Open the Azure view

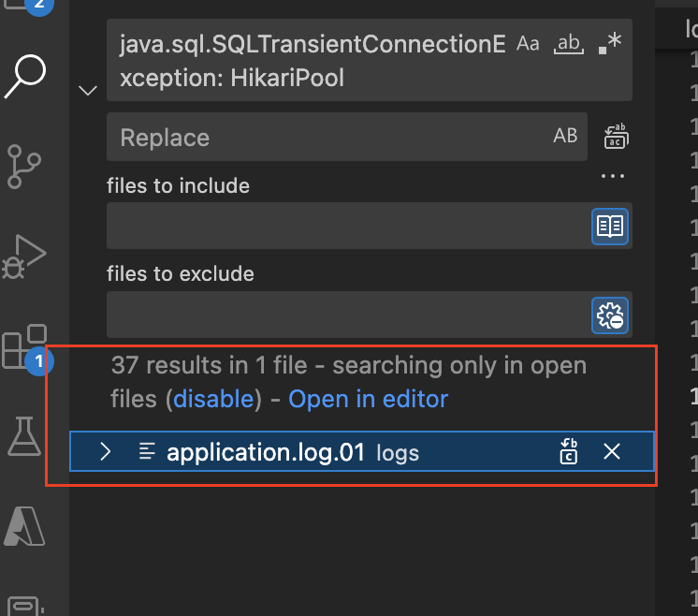tap(25, 525)
